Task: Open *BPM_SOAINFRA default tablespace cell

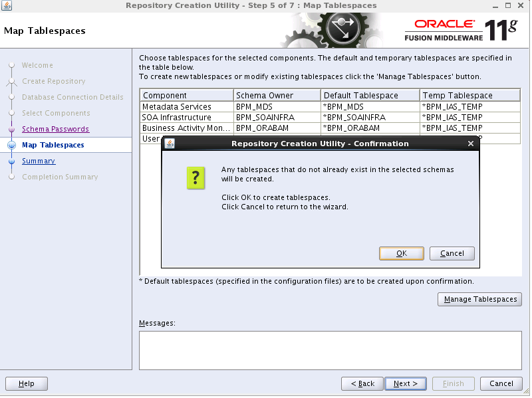Action: [x=370, y=118]
